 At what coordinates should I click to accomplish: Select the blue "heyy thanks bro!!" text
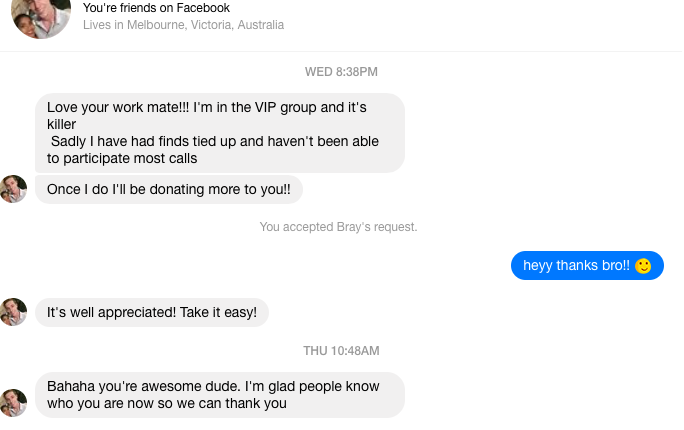coord(577,266)
